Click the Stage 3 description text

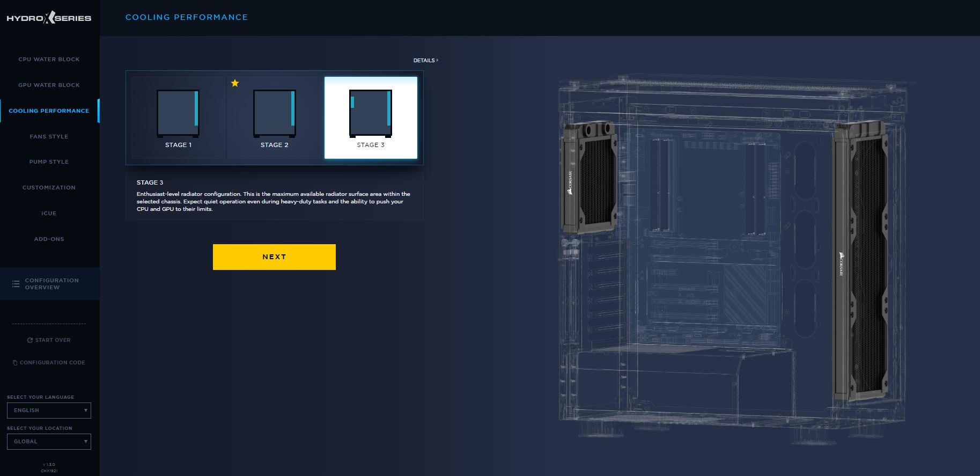(274, 201)
